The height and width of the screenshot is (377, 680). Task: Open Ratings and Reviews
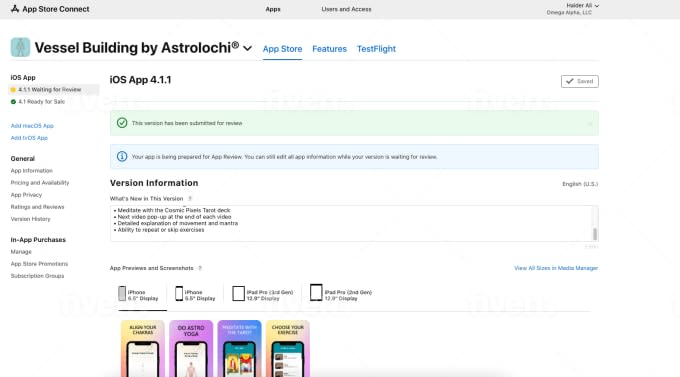37,207
